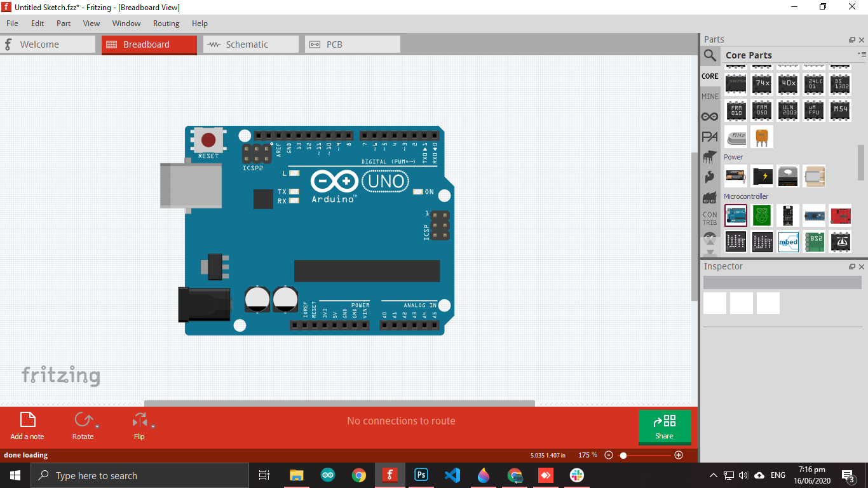Screen dimensions: 868x488
Task: Select the Arduino parts bin icon
Action: (x=710, y=116)
